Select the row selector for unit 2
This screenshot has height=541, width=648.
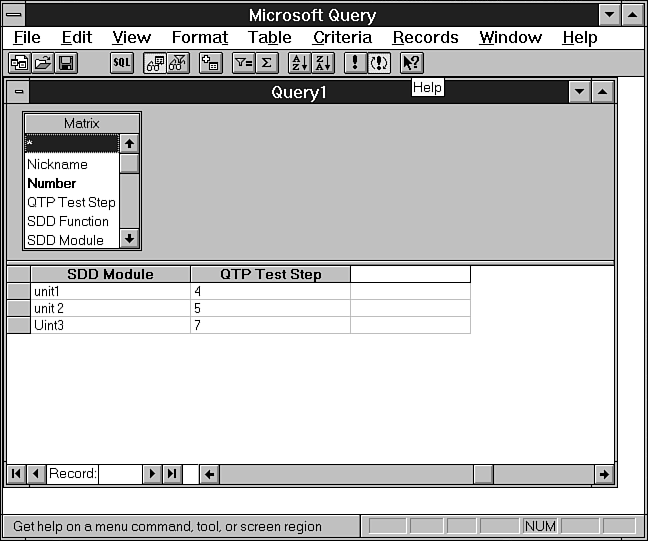pos(19,308)
